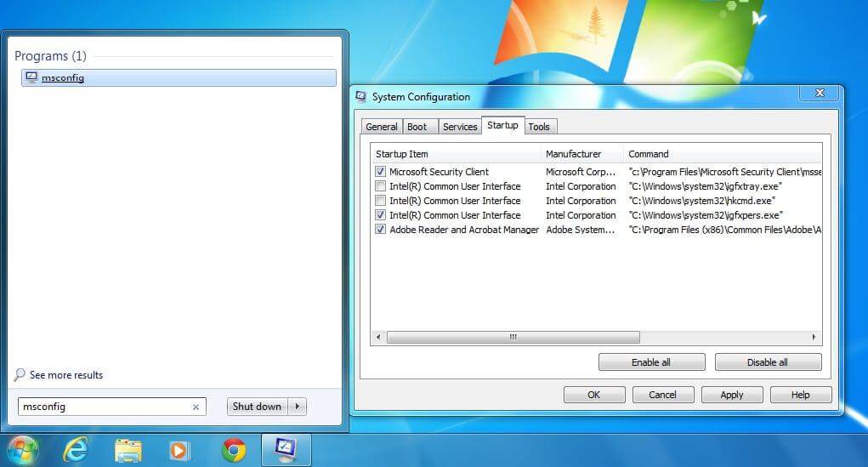Click the Apply button

732,395
